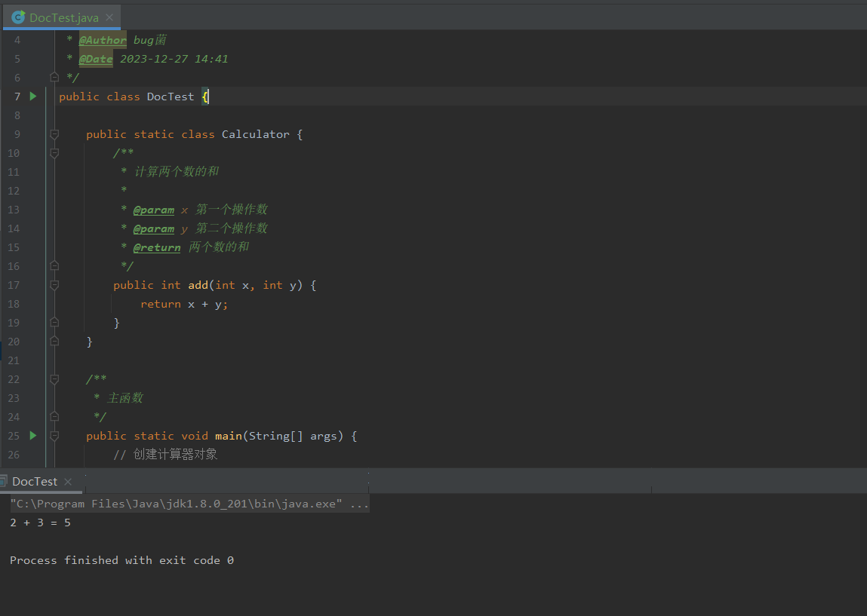Run class DocTest from line 7 gutter arrow
The image size is (867, 616).
(33, 96)
